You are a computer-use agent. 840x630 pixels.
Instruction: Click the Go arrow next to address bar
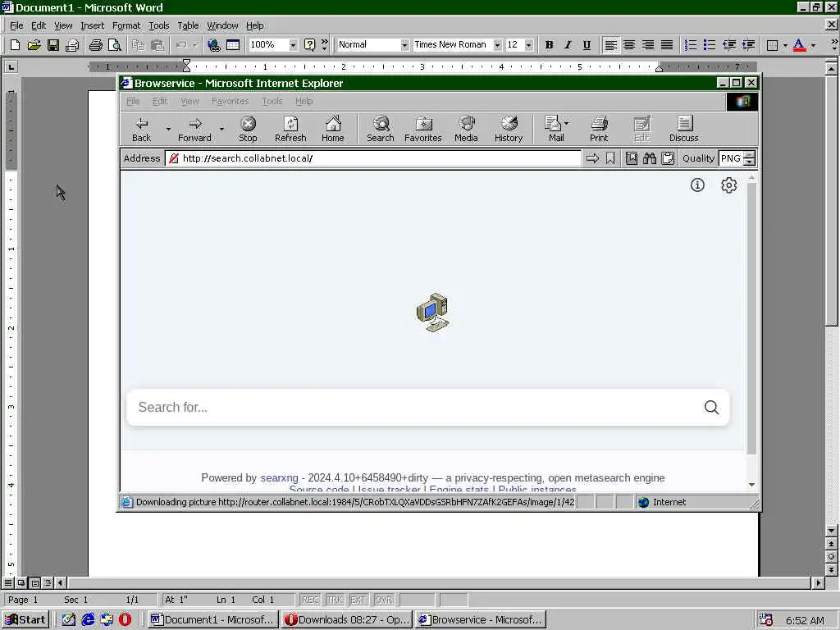[x=592, y=158]
